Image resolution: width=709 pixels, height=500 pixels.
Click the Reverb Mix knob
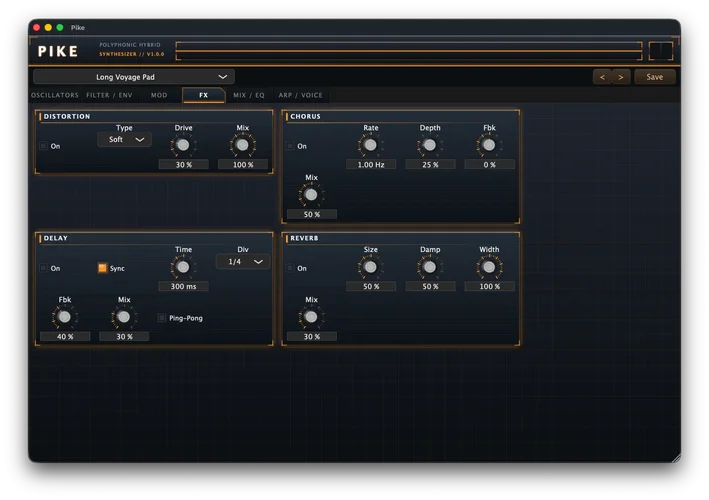(311, 317)
